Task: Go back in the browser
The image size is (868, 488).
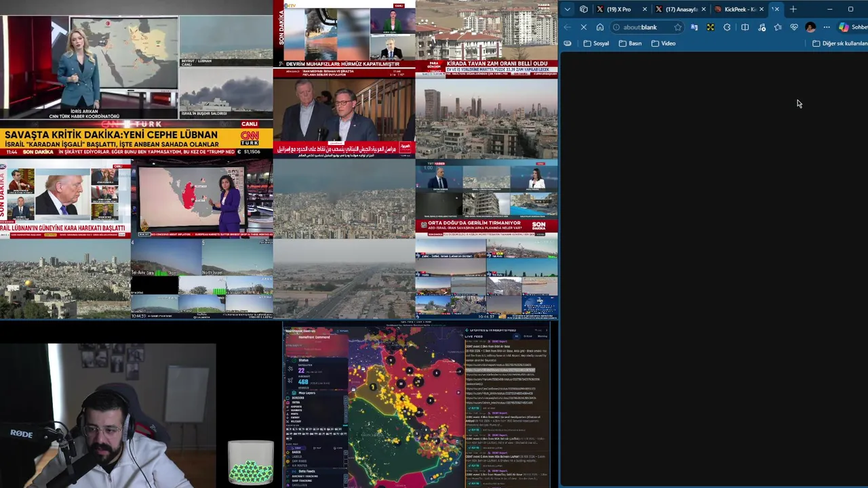Action: (568, 27)
